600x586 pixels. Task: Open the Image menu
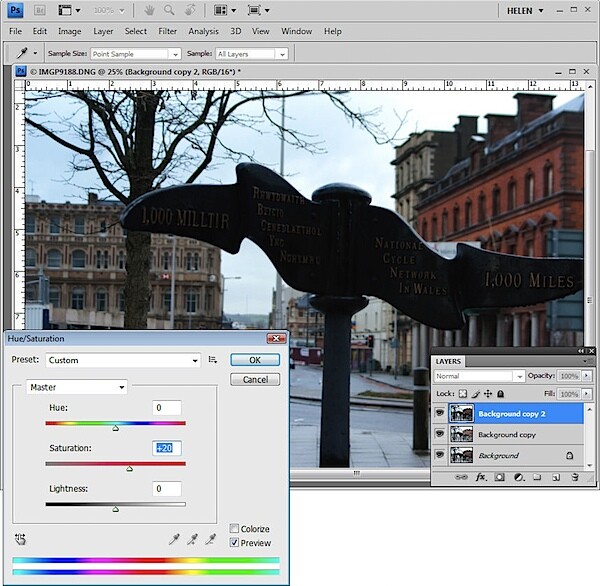pyautogui.click(x=69, y=31)
